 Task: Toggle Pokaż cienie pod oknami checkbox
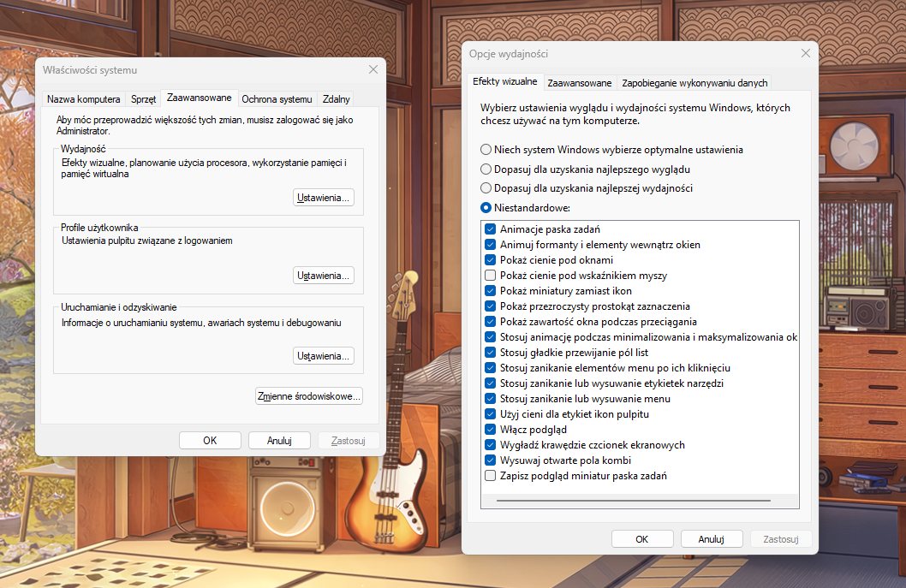click(490, 260)
